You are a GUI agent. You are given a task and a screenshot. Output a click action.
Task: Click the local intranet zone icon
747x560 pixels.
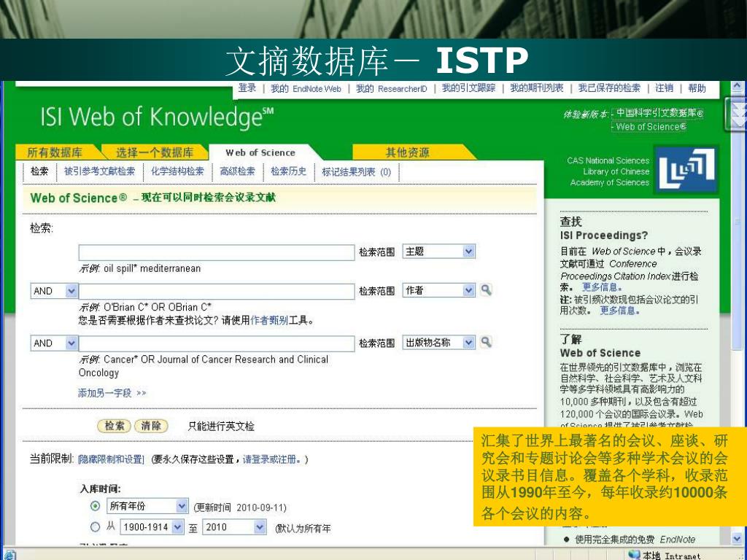(x=634, y=555)
